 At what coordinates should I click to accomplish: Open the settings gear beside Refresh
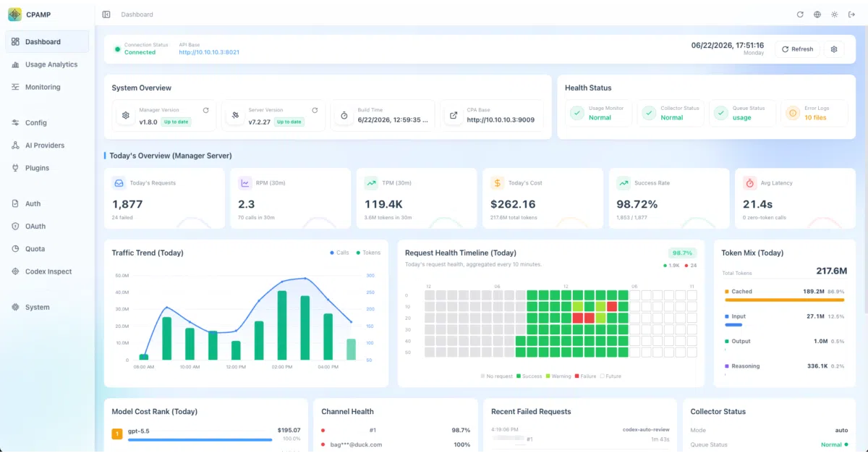click(834, 49)
